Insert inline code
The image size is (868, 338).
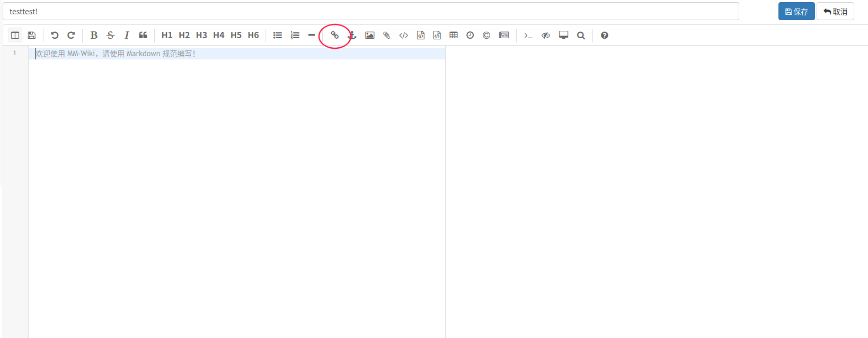point(404,35)
